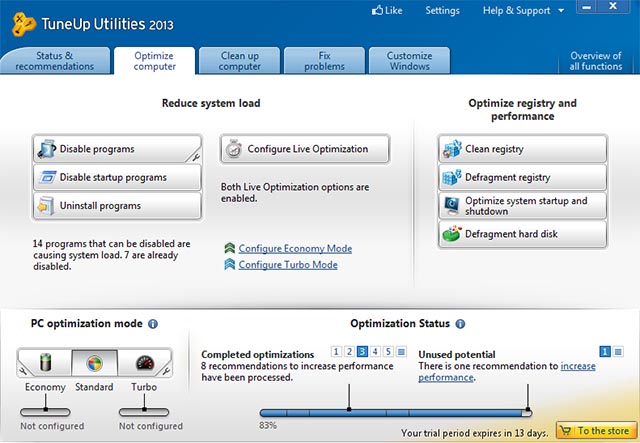Click wrench icon on Economy mode button
This screenshot has height=443, width=640.
[x=23, y=371]
